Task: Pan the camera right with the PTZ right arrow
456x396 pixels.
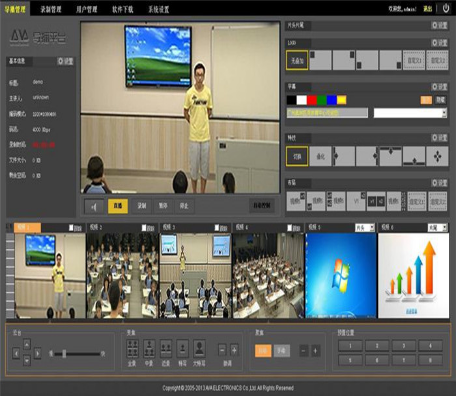Action: tap(38, 353)
